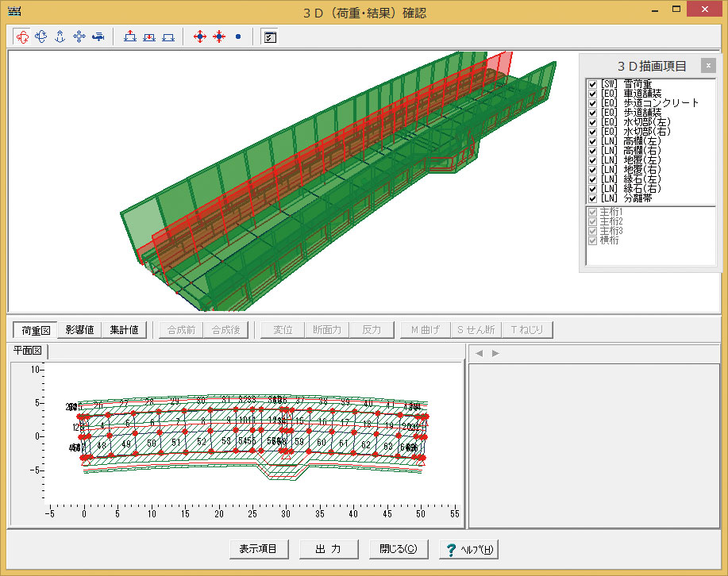Switch to 影響値 view

79,330
